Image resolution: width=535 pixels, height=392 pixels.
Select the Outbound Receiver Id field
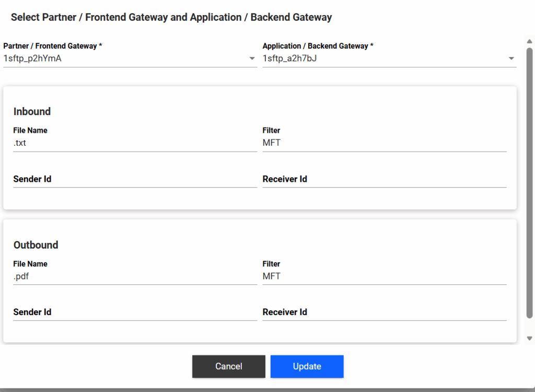point(384,313)
